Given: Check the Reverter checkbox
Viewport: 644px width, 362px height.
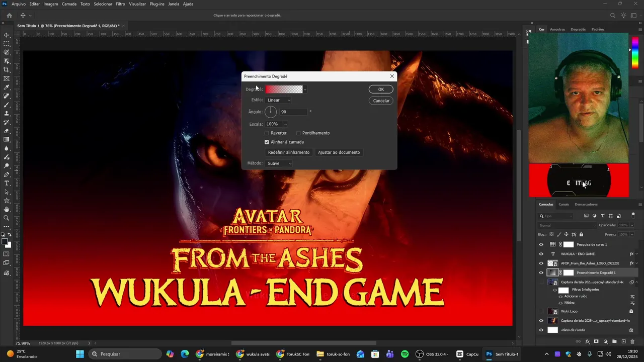Looking at the screenshot, I should pos(267,133).
